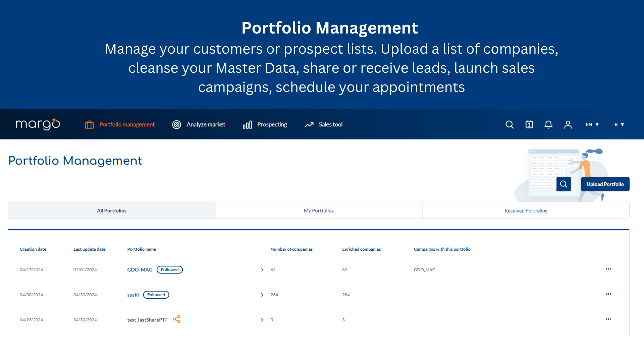This screenshot has width=644, height=362.
Task: Click the notification bell icon
Action: coord(548,124)
